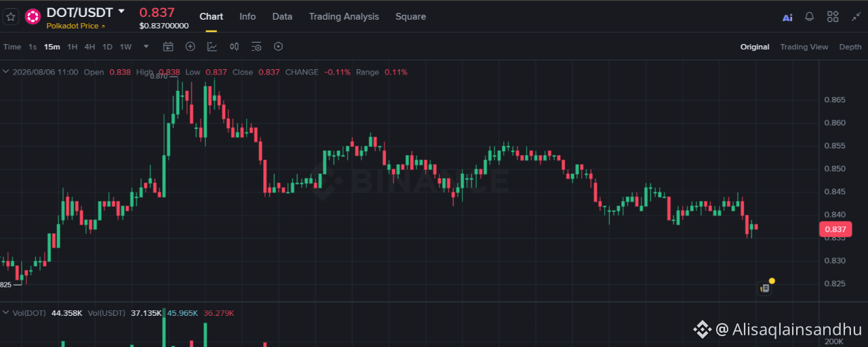
Task: Collapse the Vol(DOT) indicator chevron
Action: pyautogui.click(x=6, y=312)
